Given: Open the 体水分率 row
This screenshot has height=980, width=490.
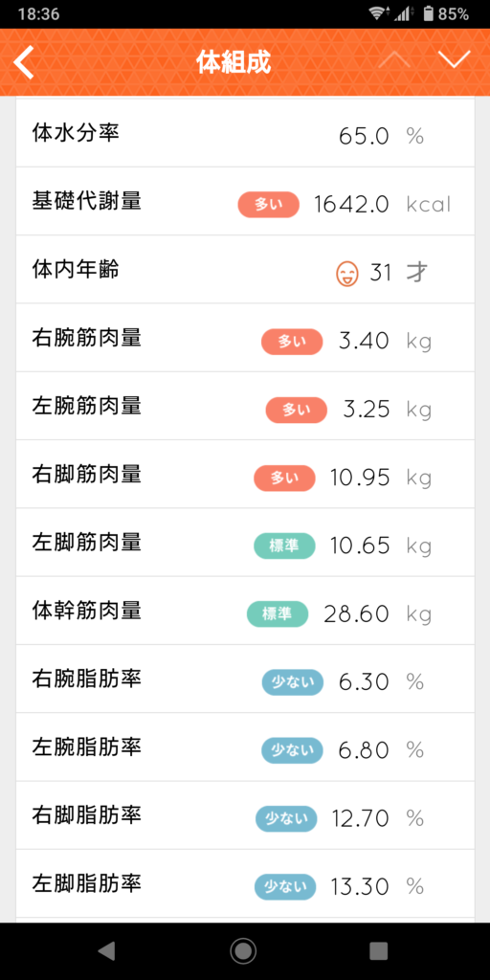Looking at the screenshot, I should [x=244, y=133].
